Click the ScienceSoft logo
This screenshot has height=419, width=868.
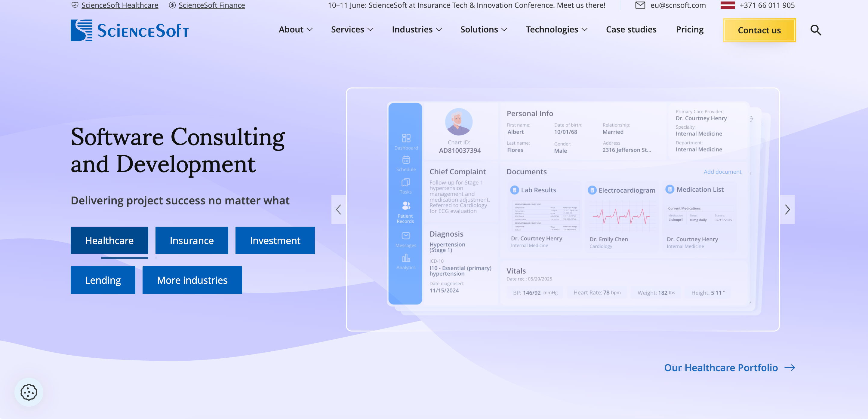click(x=129, y=30)
